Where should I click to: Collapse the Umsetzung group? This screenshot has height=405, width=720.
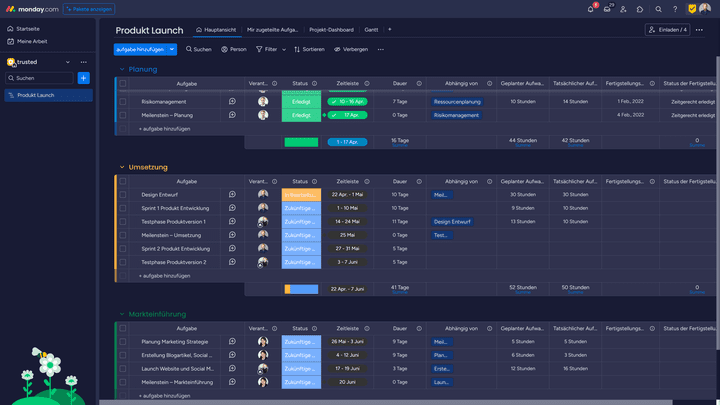[122, 167]
